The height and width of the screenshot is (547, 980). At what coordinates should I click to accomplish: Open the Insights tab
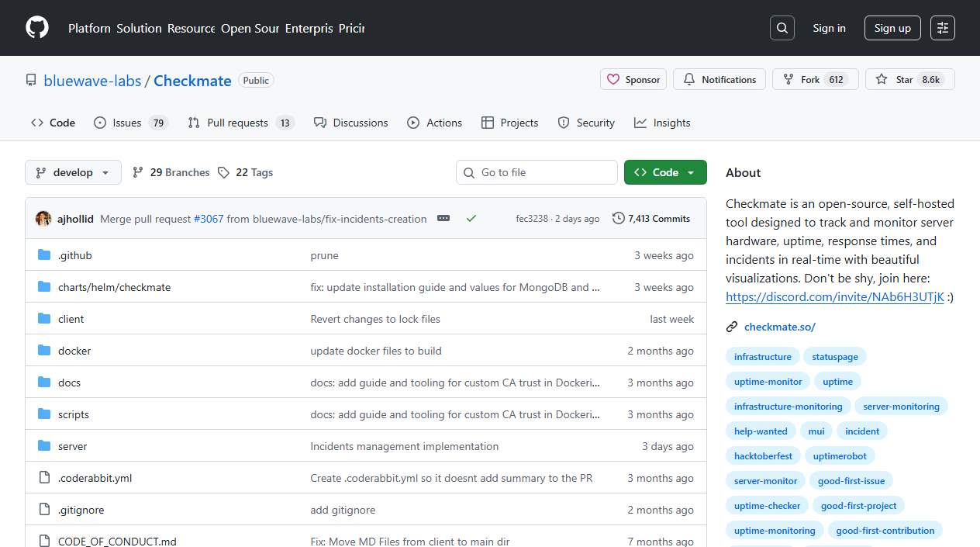pyautogui.click(x=662, y=123)
